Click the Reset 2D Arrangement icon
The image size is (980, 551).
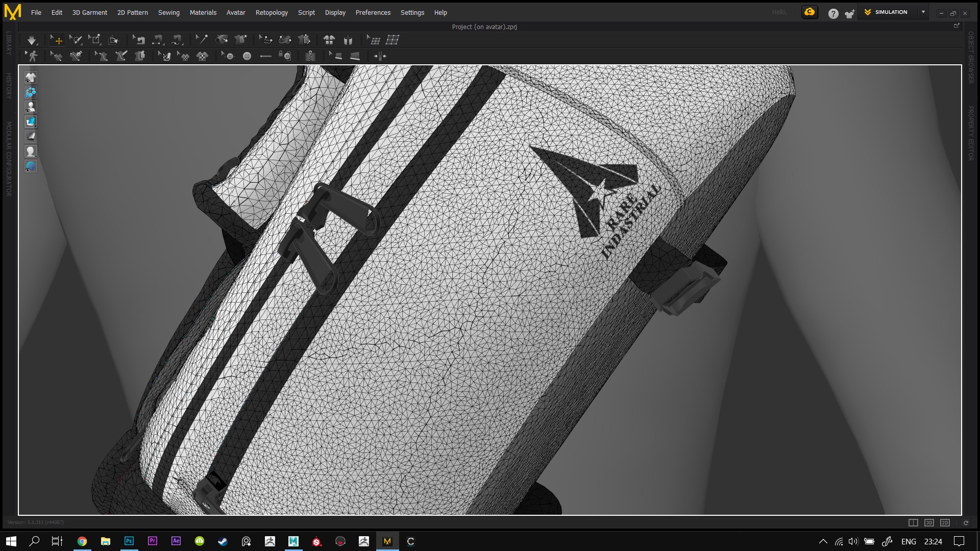pos(348,40)
